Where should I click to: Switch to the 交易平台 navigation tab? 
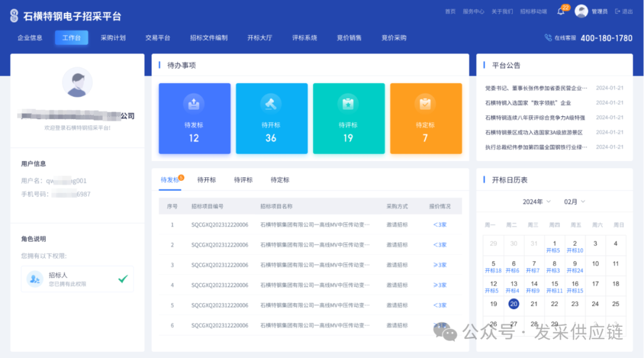157,37
